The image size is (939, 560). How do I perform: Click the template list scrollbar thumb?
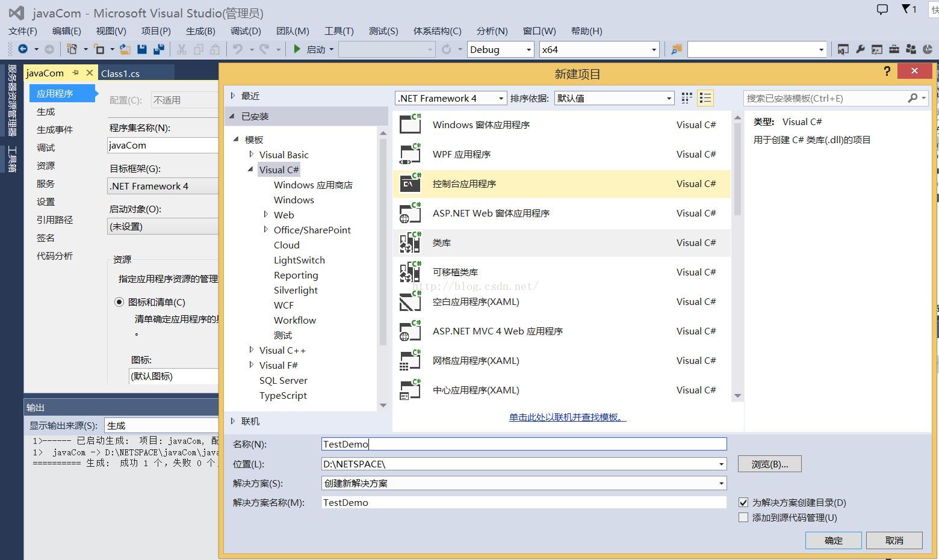point(737,169)
